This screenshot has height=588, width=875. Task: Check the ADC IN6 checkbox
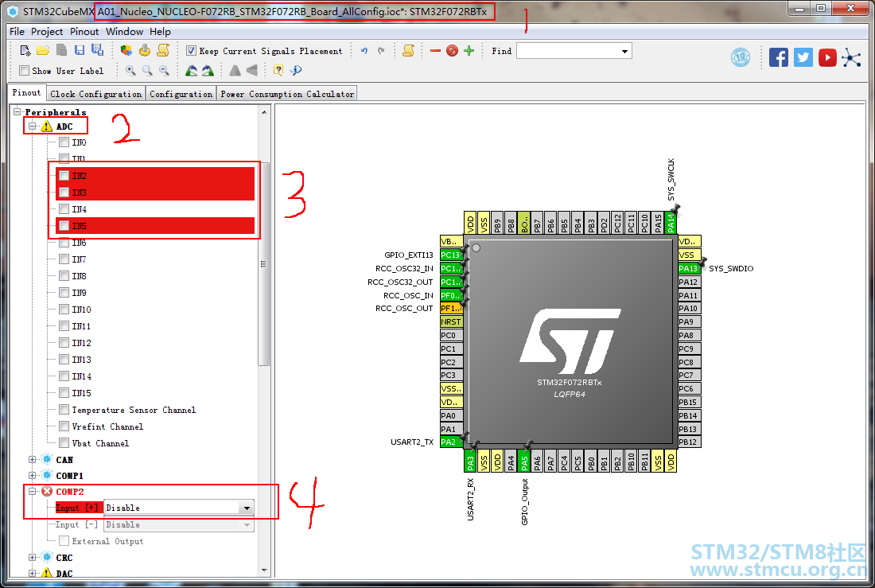coord(64,243)
